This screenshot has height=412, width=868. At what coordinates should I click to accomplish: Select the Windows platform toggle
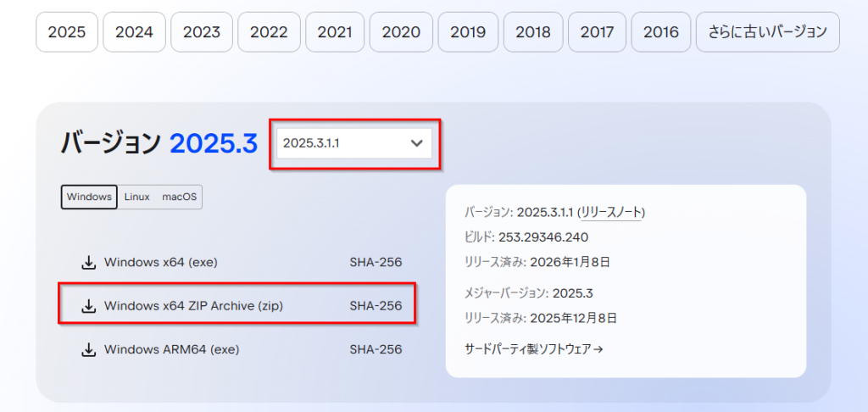[88, 197]
